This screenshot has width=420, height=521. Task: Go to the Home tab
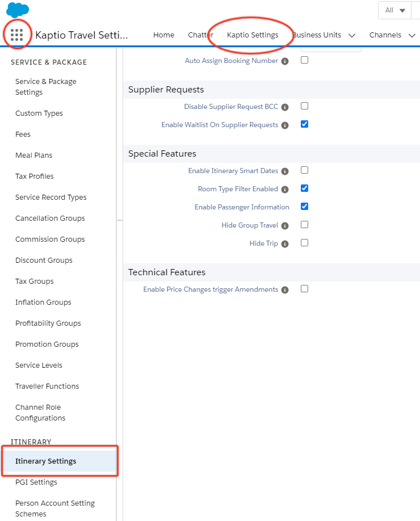(x=163, y=35)
